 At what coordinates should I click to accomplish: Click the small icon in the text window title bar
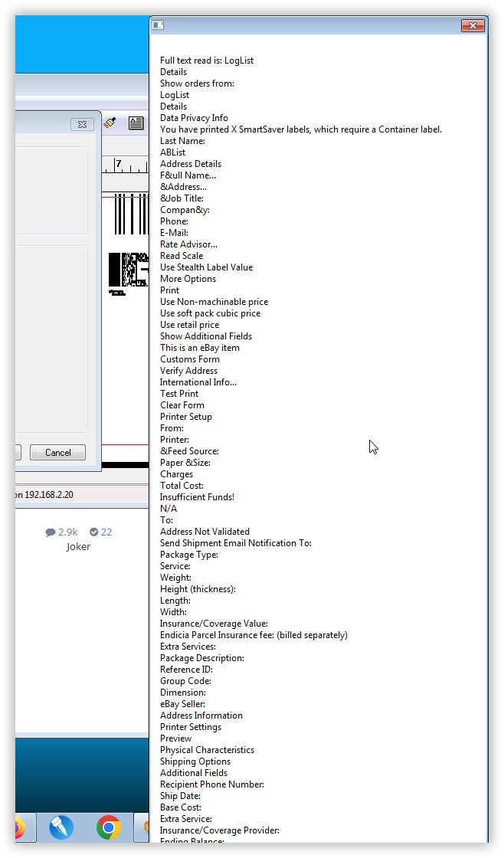tap(158, 25)
